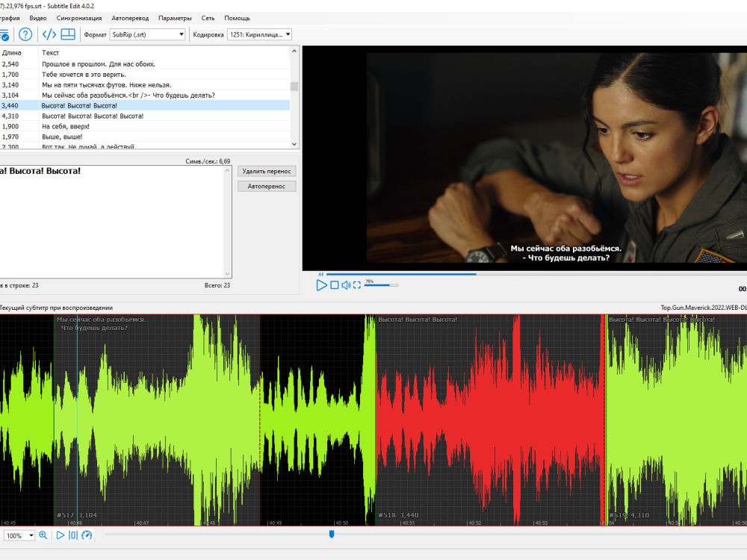Open waveform playback speed gauge icon
The width and height of the screenshot is (747, 560).
[87, 535]
